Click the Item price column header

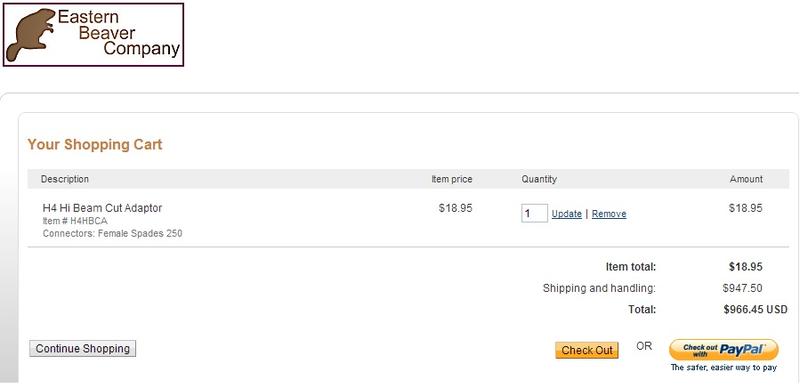tap(452, 179)
